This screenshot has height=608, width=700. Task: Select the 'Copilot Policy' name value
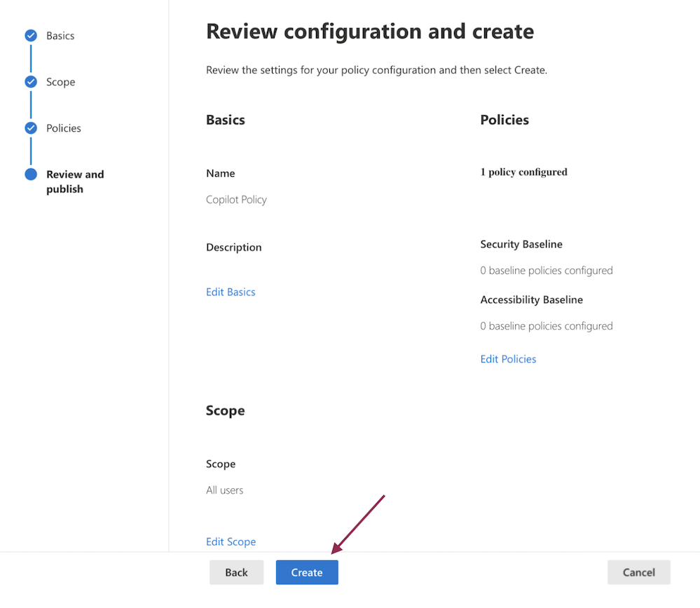(x=237, y=200)
